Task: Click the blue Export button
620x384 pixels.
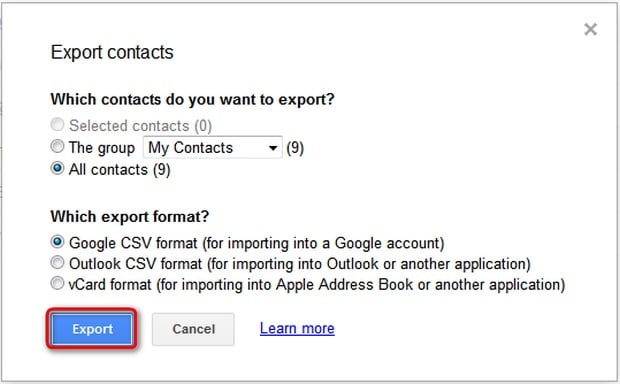Action: tap(92, 329)
